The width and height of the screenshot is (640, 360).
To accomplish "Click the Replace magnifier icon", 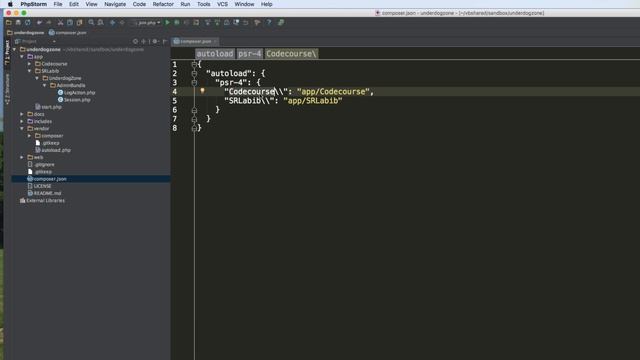I will click(x=100, y=22).
